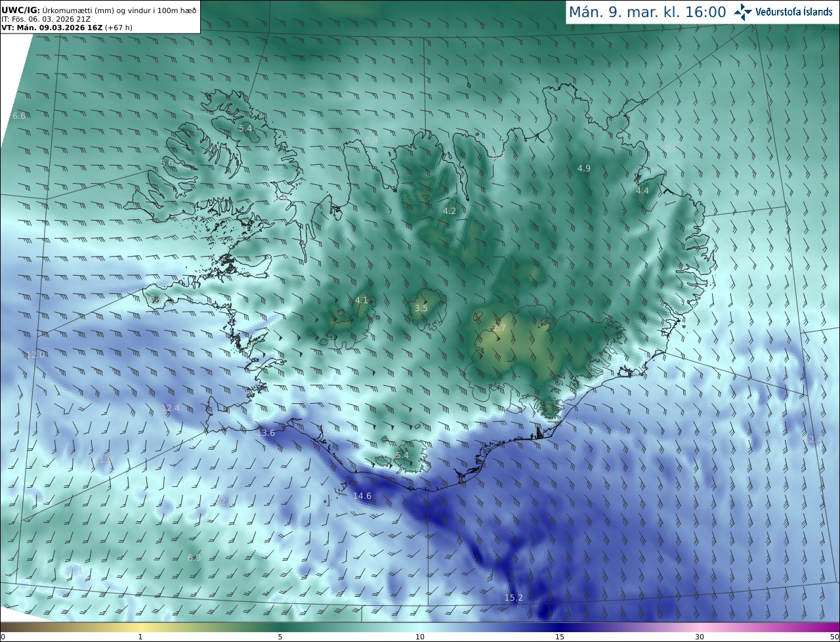Click the colour scale at the 10 tick

tap(420, 627)
